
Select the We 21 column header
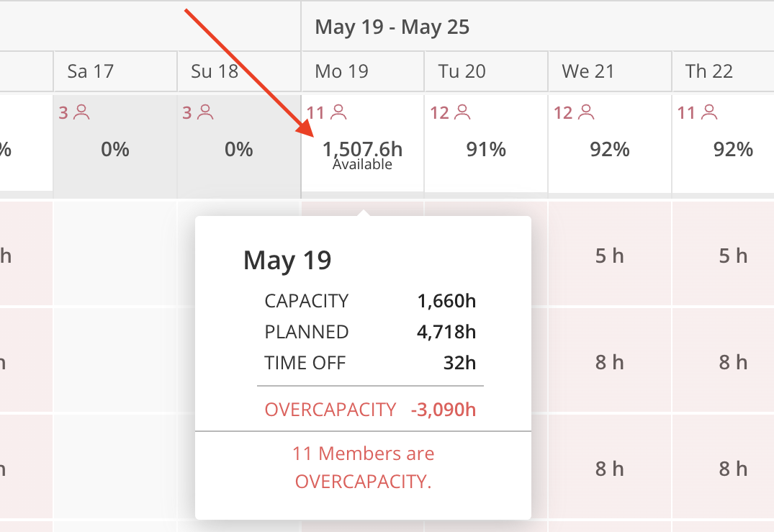(610, 71)
